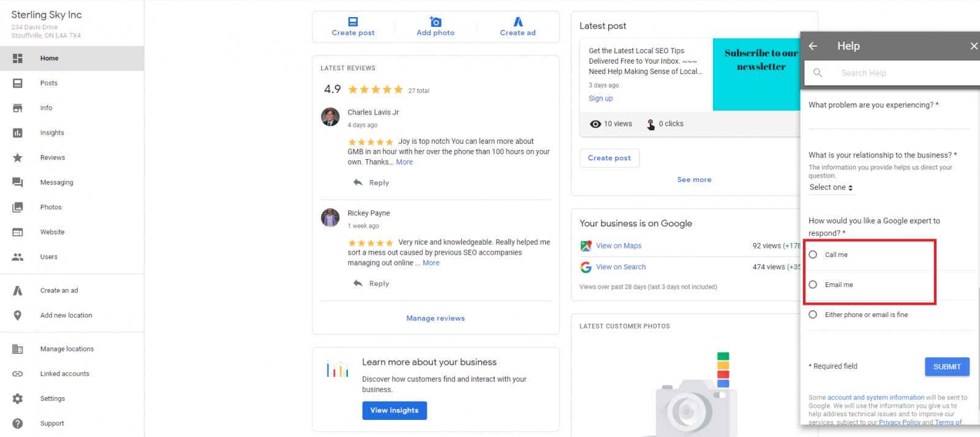This screenshot has height=437, width=980.
Task: Choose Either phone or email is fine
Action: point(813,315)
